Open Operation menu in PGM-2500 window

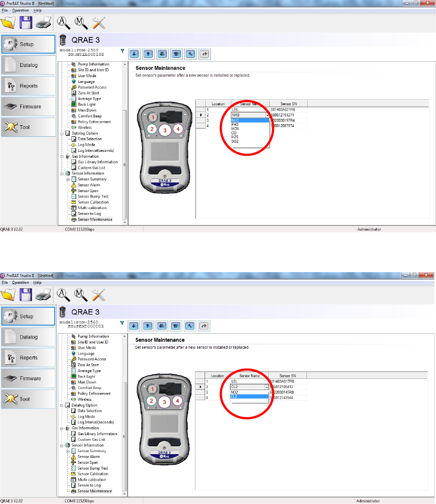tap(20, 10)
